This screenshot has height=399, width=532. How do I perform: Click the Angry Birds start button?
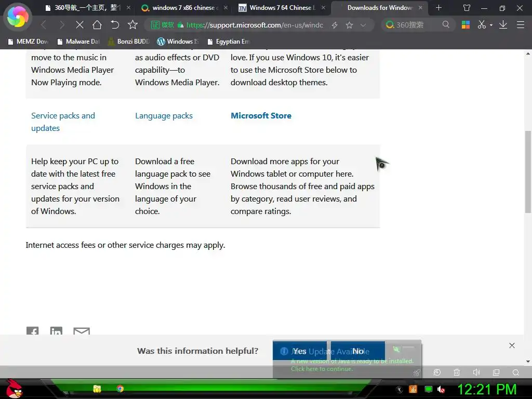click(14, 389)
